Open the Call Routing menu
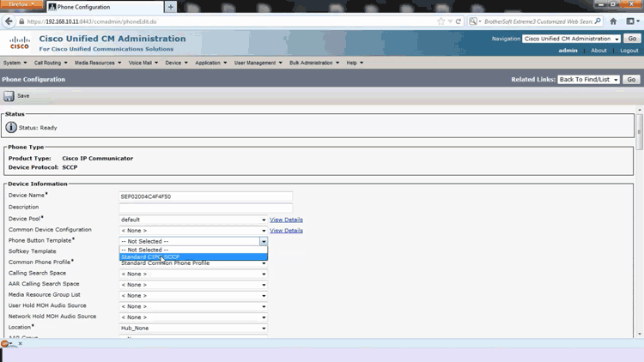 (x=51, y=63)
